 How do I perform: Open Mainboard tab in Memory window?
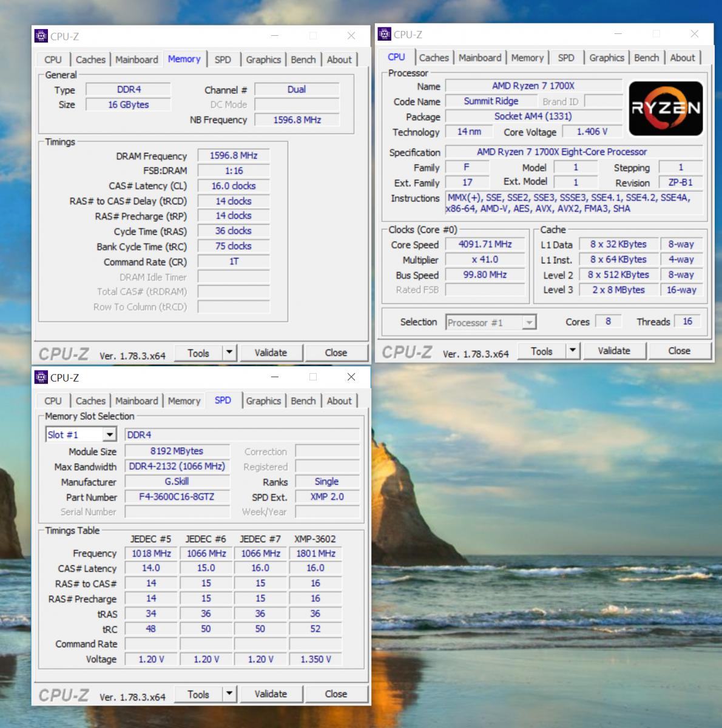pos(137,59)
